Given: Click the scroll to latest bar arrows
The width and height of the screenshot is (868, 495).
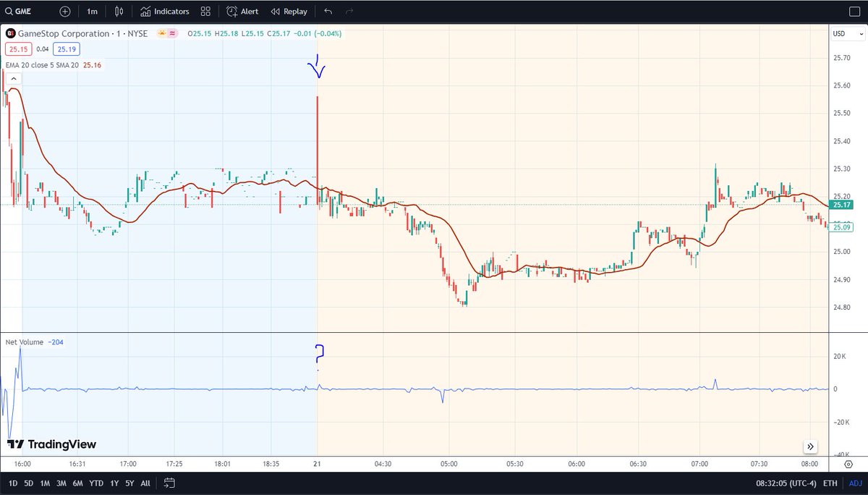Looking at the screenshot, I should click(x=811, y=447).
